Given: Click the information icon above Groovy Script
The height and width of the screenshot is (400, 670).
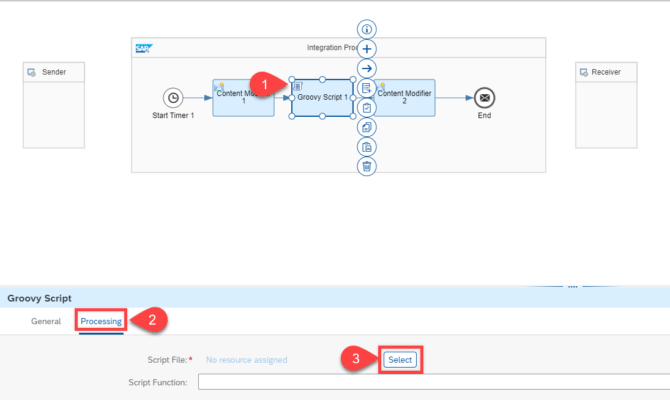Looking at the screenshot, I should tap(367, 29).
